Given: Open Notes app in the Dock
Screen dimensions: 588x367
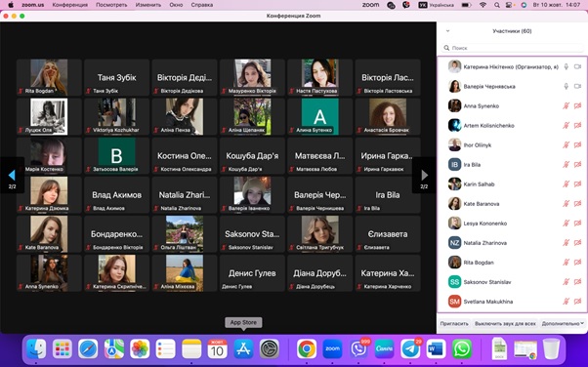Looking at the screenshot, I should (191, 349).
